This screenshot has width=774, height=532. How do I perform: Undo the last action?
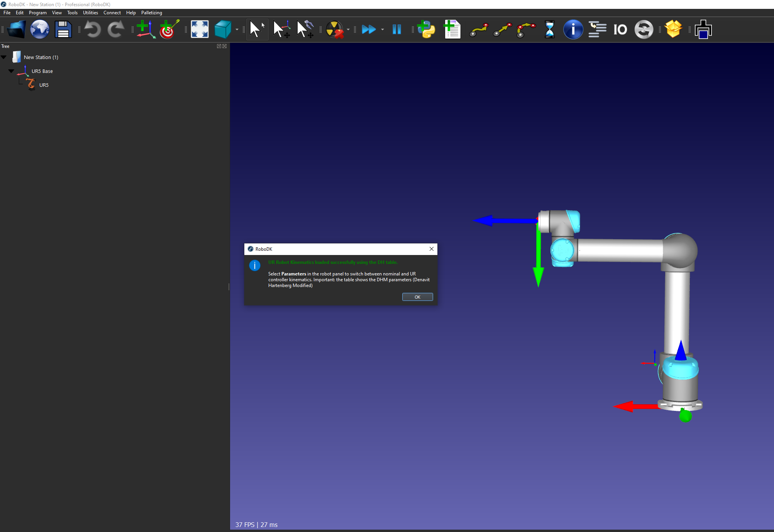coord(93,29)
